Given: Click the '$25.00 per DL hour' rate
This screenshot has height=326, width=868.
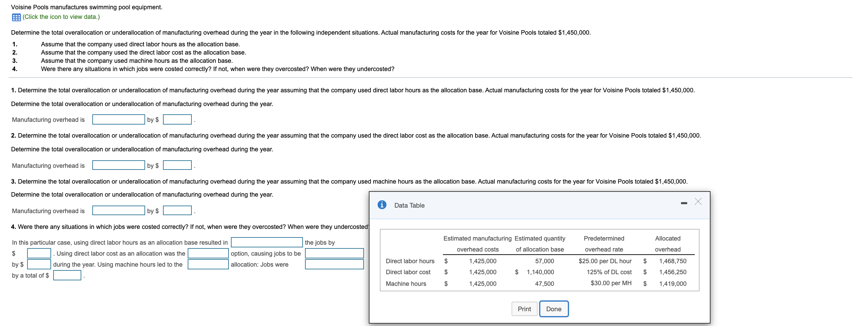Looking at the screenshot, I should tap(605, 261).
